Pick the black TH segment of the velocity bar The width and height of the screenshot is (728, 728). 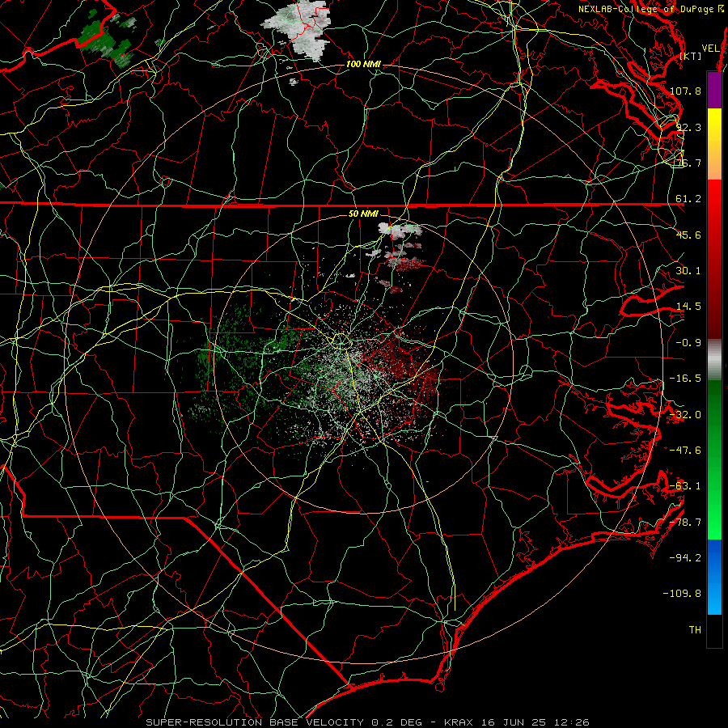pyautogui.click(x=714, y=630)
